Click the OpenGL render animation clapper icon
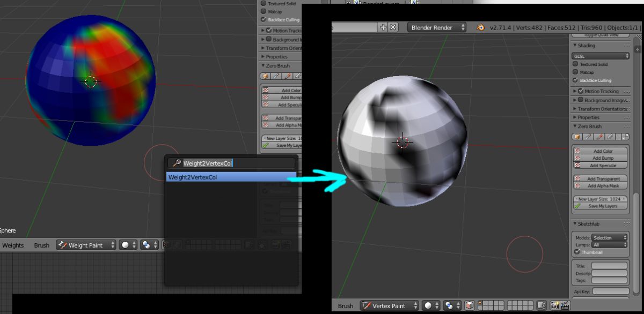The width and height of the screenshot is (644, 314). pos(565,305)
